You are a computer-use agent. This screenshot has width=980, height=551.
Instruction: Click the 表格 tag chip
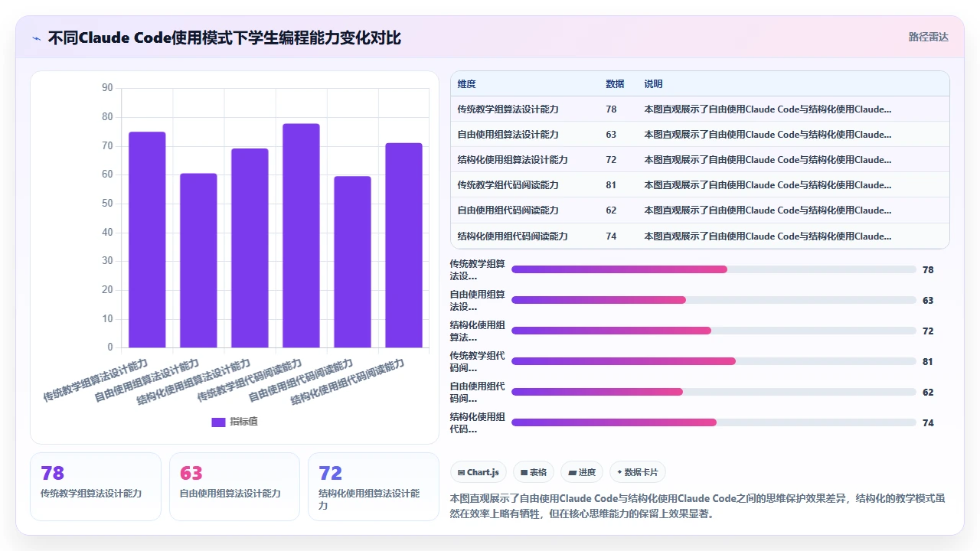[x=534, y=472]
